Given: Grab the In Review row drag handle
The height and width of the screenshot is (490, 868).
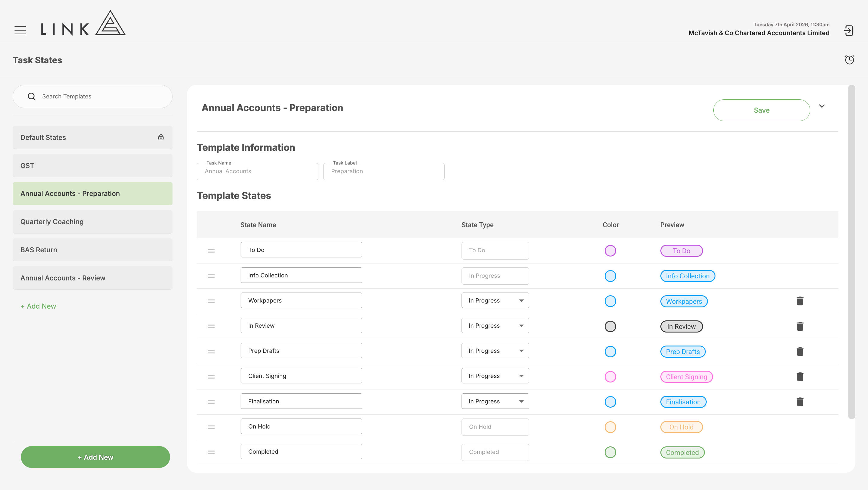Looking at the screenshot, I should click(x=211, y=326).
